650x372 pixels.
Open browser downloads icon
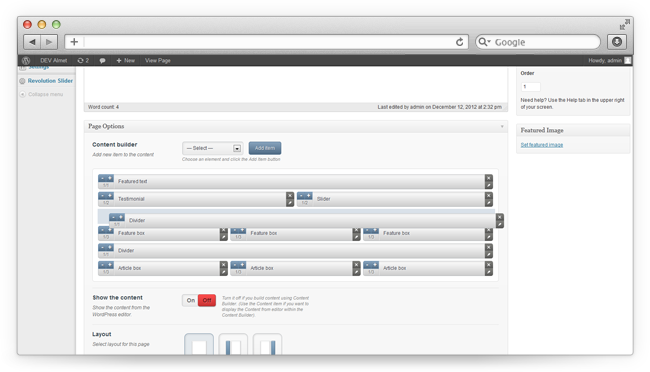point(617,41)
